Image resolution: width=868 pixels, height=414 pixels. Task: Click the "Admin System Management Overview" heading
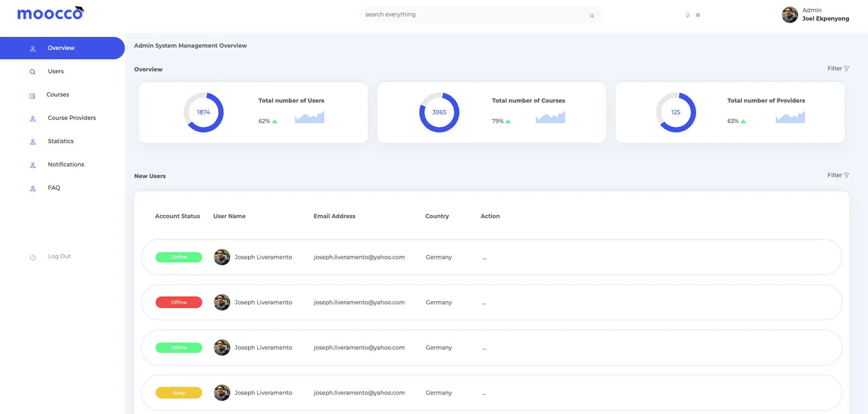pyautogui.click(x=190, y=46)
